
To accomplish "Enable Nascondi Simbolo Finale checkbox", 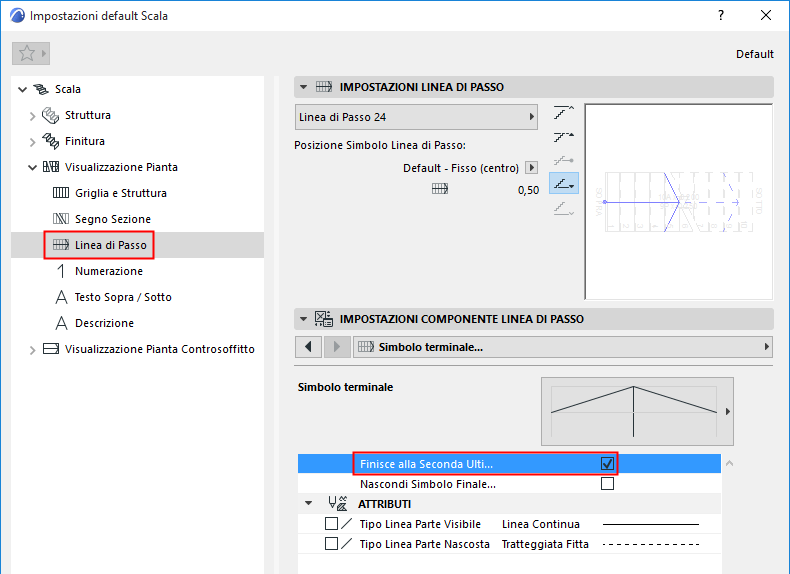I will (607, 484).
